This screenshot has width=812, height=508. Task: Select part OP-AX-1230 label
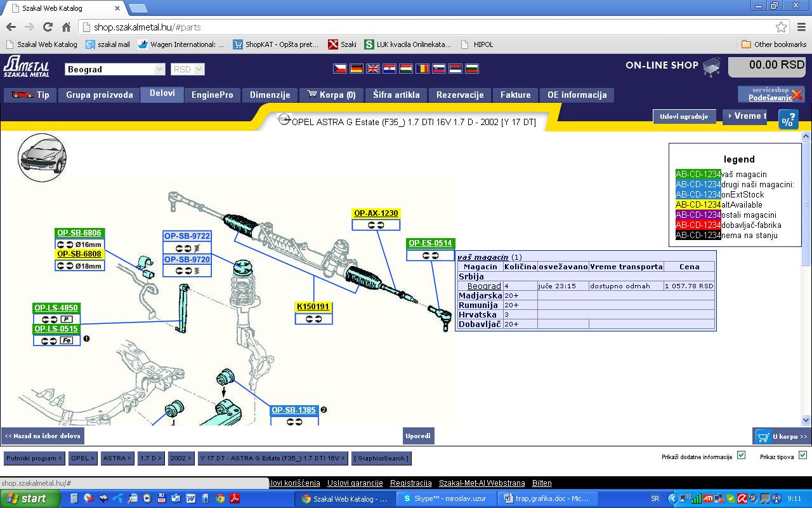click(x=376, y=213)
